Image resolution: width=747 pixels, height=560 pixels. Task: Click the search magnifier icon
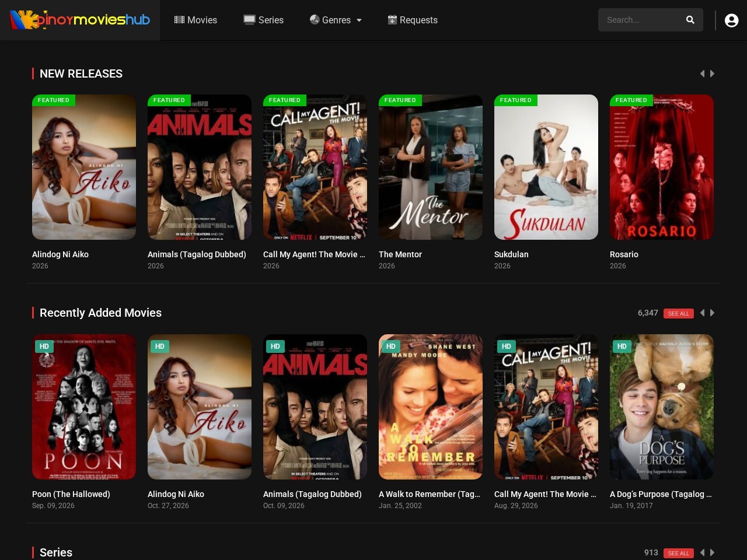pyautogui.click(x=690, y=20)
